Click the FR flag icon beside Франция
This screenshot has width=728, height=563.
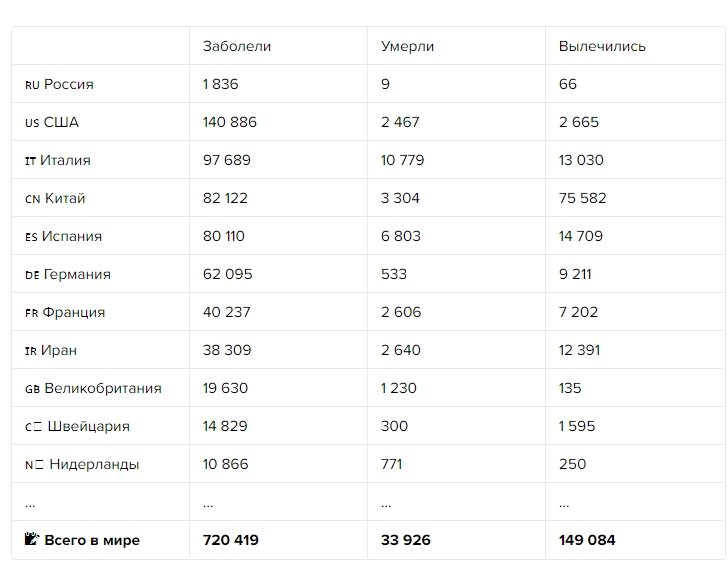click(x=31, y=313)
